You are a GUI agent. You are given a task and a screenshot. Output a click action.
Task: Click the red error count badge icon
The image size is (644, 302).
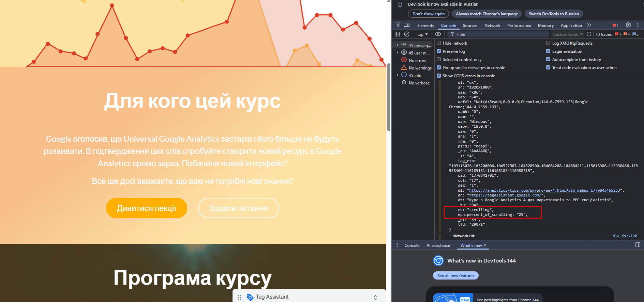615,25
